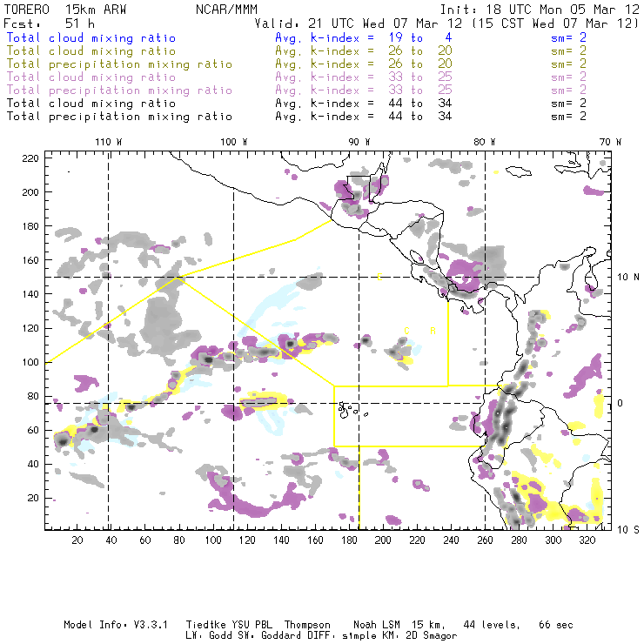The image size is (644, 644).
Task: Click the "44 levels," footer text
Action: (x=492, y=625)
